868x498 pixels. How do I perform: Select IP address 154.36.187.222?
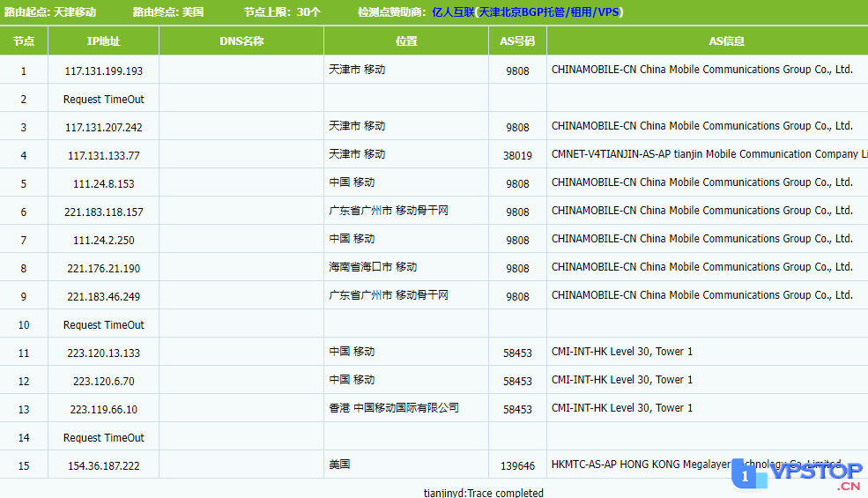103,466
